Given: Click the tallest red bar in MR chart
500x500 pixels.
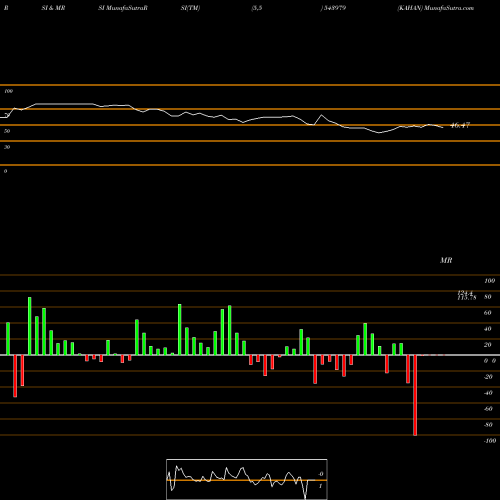Looking at the screenshot, I should [x=415, y=395].
